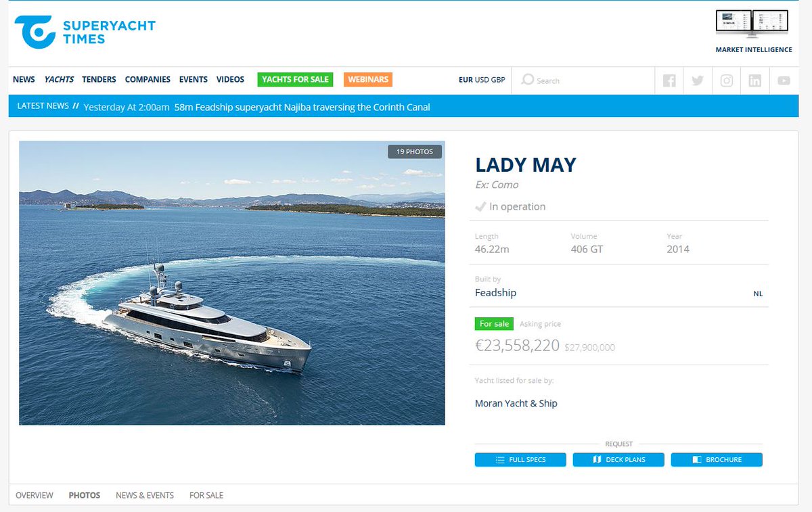
Task: Switch to the Overview tab
Action: [35, 495]
